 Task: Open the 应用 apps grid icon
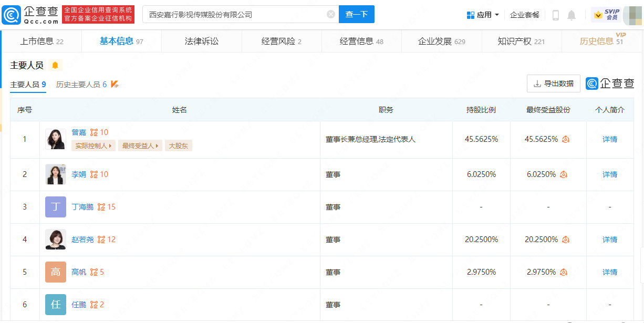(x=470, y=14)
